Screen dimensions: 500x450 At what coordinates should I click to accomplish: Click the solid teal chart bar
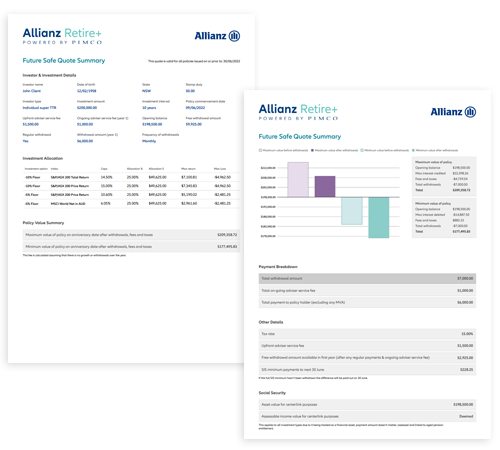[379, 217]
